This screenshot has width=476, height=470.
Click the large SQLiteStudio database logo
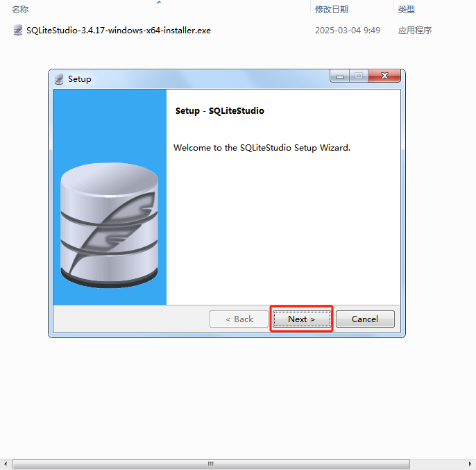point(110,225)
